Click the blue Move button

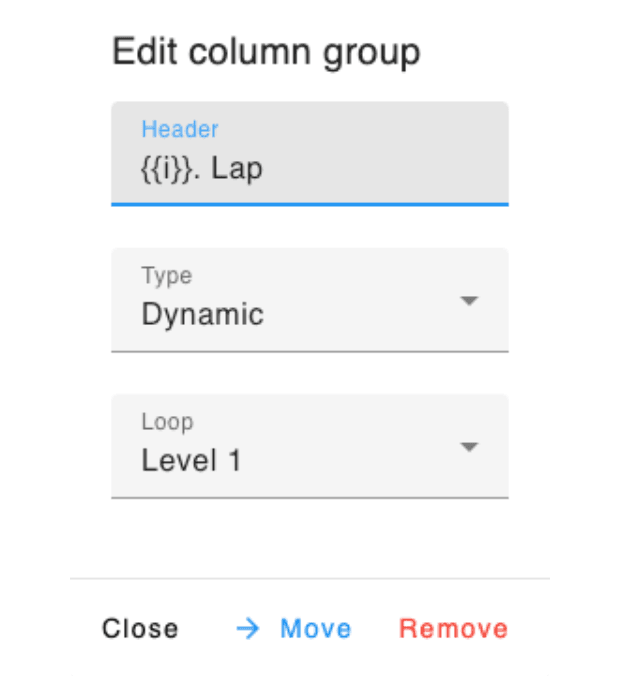tap(294, 628)
